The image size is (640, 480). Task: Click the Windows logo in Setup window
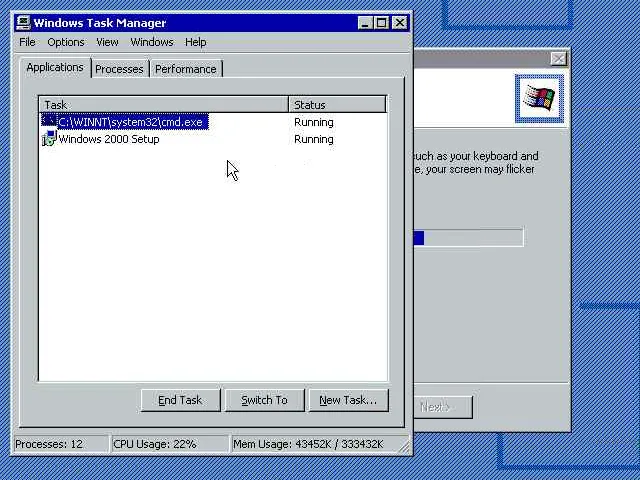click(x=539, y=99)
